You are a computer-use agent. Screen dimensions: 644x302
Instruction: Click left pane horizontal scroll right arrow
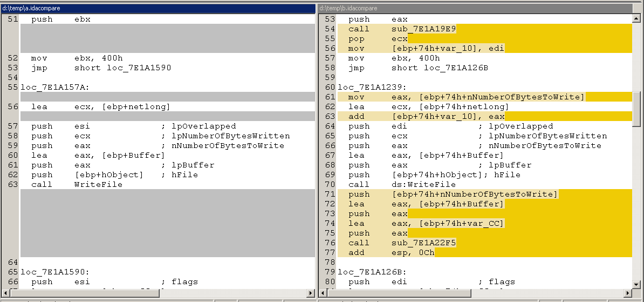(311, 293)
